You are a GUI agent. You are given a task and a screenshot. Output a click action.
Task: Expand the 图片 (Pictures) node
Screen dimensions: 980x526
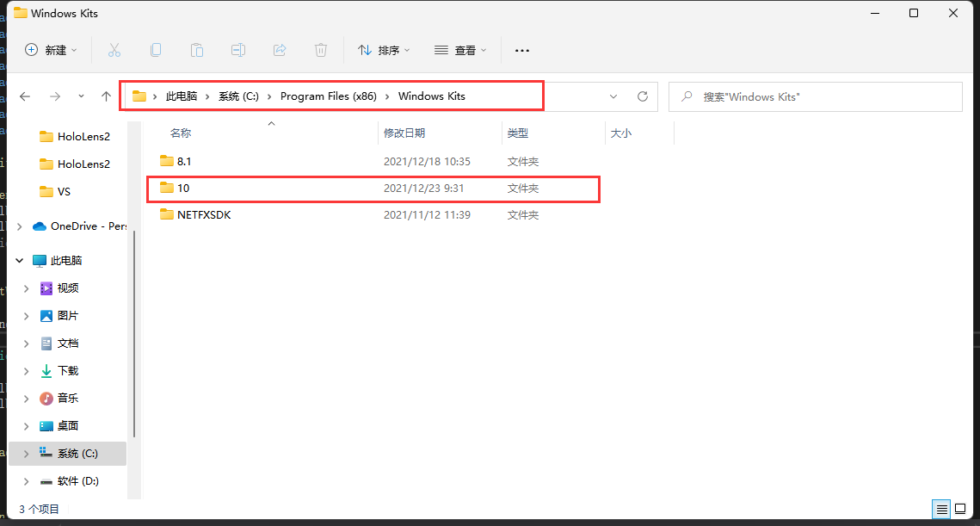(27, 316)
